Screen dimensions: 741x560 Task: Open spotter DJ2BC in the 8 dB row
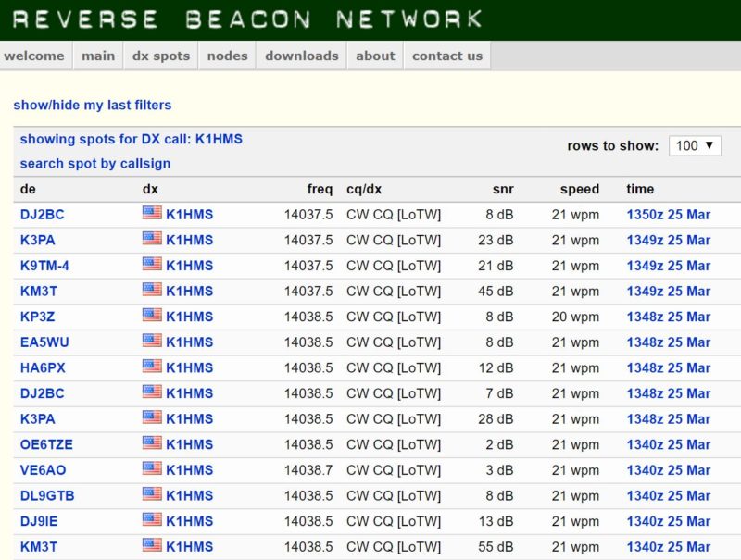pos(42,215)
